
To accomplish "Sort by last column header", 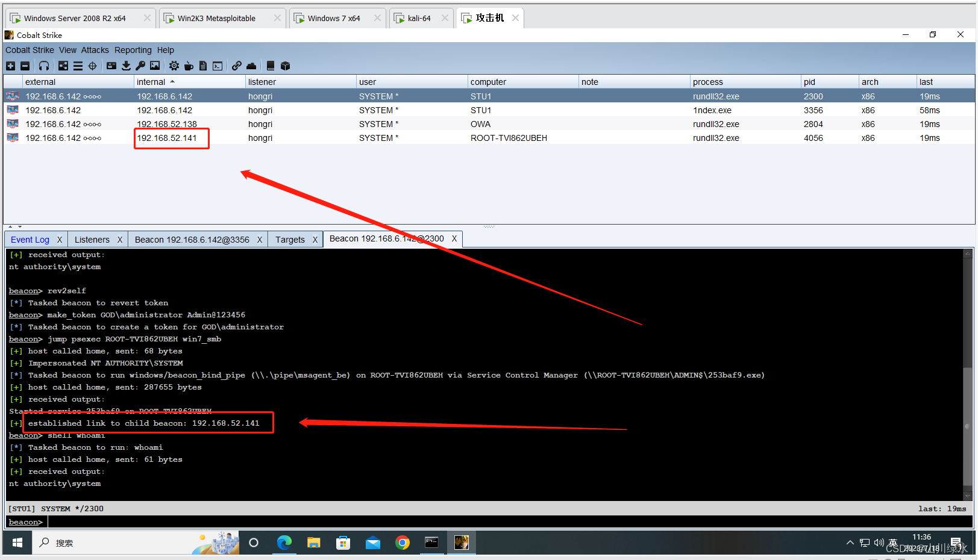I will pyautogui.click(x=946, y=82).
